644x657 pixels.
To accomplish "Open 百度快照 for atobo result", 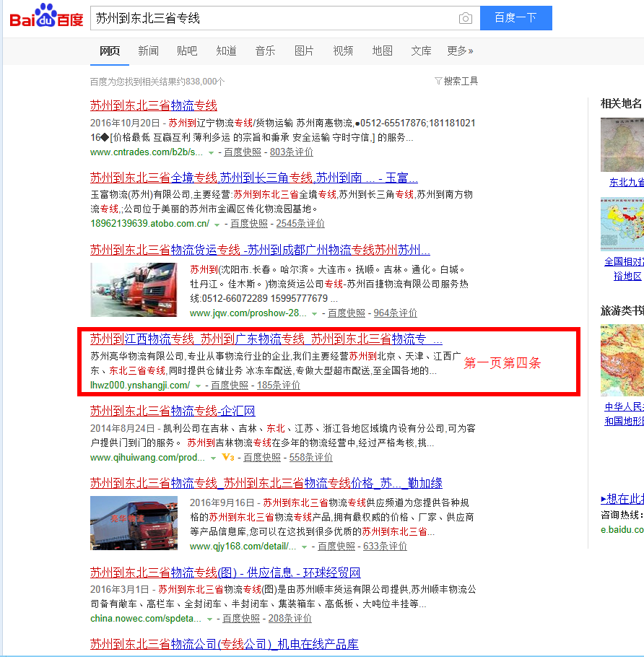I will [249, 224].
